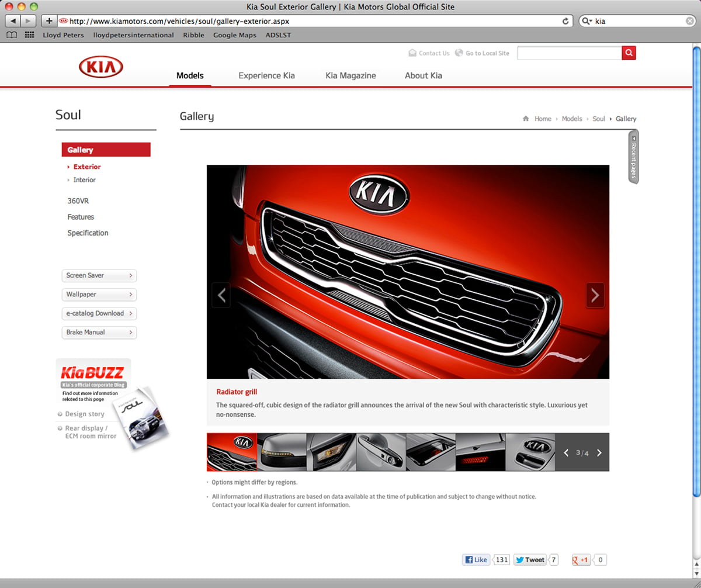Select the side mirror thumbnail image

[282, 452]
